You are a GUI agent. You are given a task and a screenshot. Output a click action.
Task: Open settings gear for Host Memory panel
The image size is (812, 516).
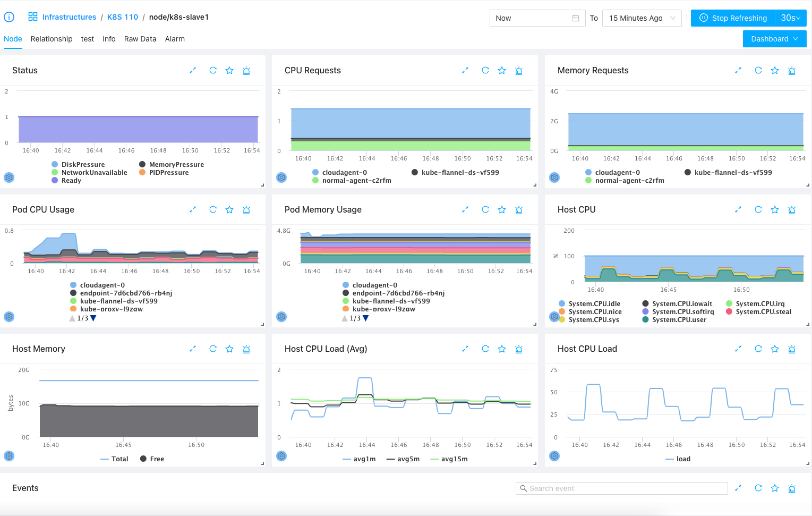[x=9, y=456]
